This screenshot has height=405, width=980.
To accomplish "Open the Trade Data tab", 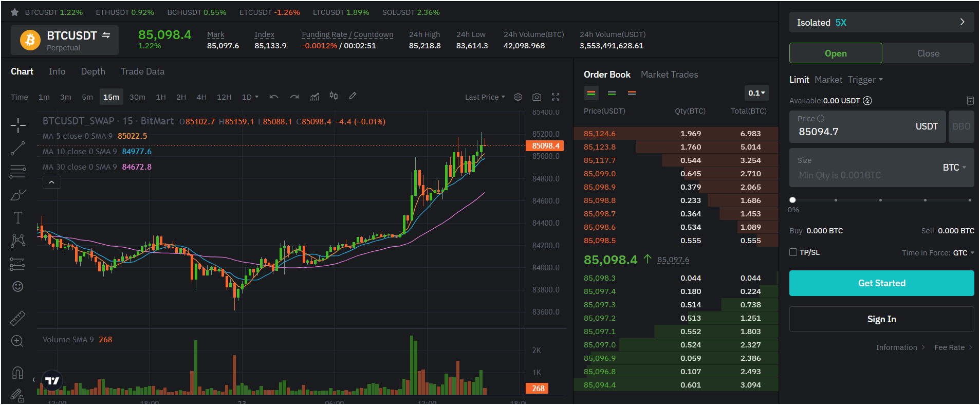I will point(142,71).
